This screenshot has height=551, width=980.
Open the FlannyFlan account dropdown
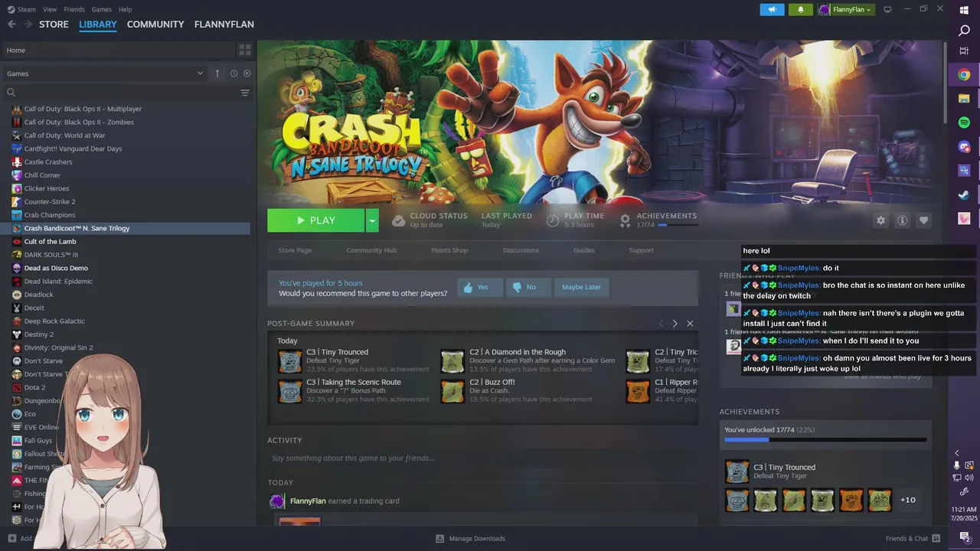[x=846, y=9]
